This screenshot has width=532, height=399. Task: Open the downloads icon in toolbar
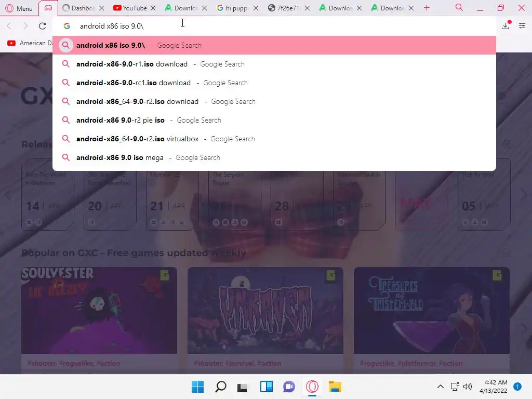506,26
